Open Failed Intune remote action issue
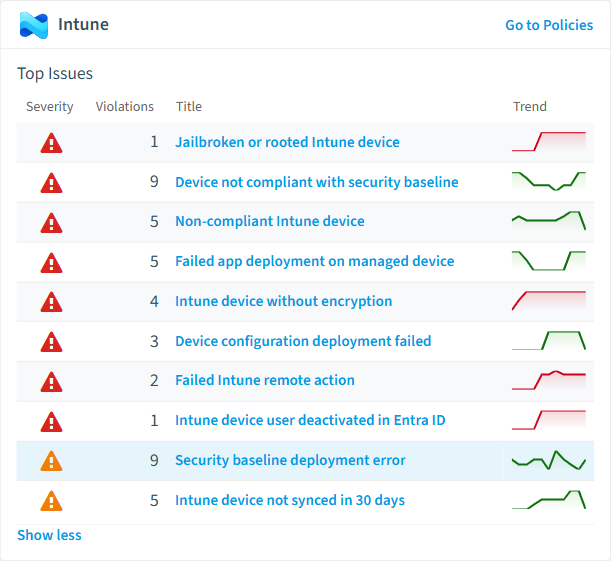 [x=265, y=380]
